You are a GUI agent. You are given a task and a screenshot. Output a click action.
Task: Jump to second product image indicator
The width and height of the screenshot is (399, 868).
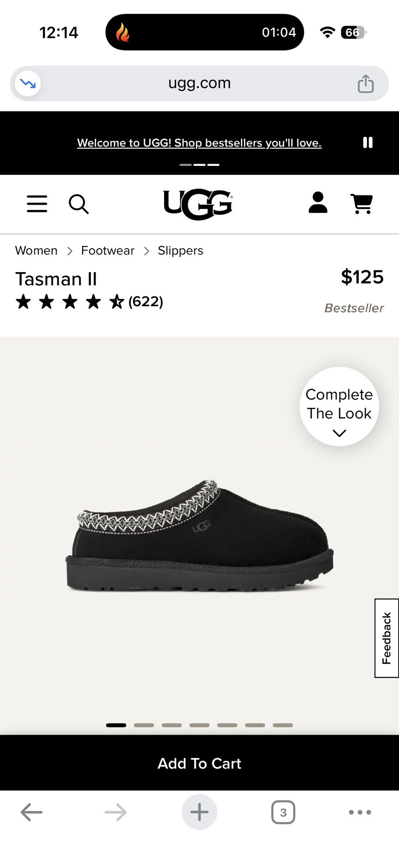144,725
